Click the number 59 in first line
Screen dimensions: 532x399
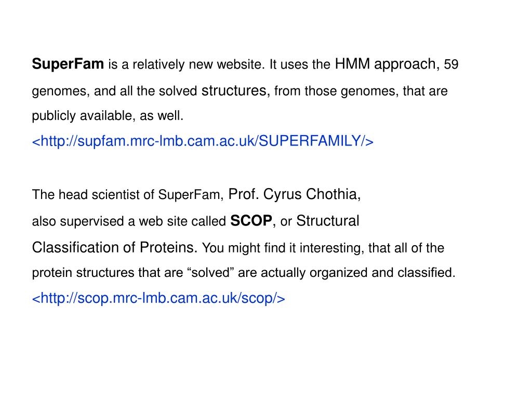click(x=451, y=64)
